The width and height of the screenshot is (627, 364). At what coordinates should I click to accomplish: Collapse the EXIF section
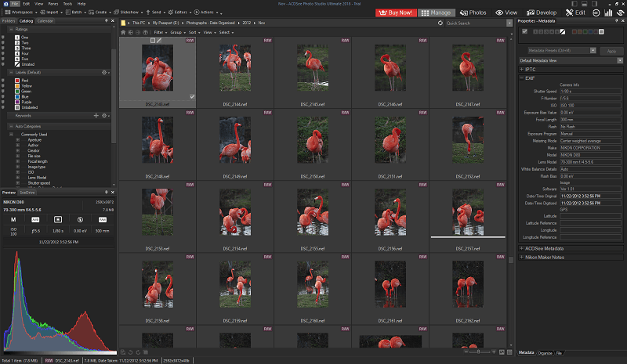click(521, 78)
